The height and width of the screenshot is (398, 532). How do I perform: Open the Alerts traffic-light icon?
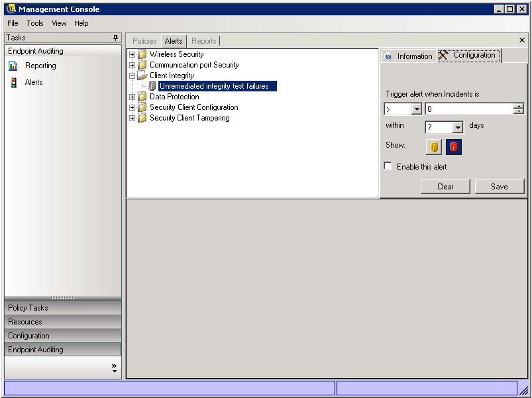(13, 82)
